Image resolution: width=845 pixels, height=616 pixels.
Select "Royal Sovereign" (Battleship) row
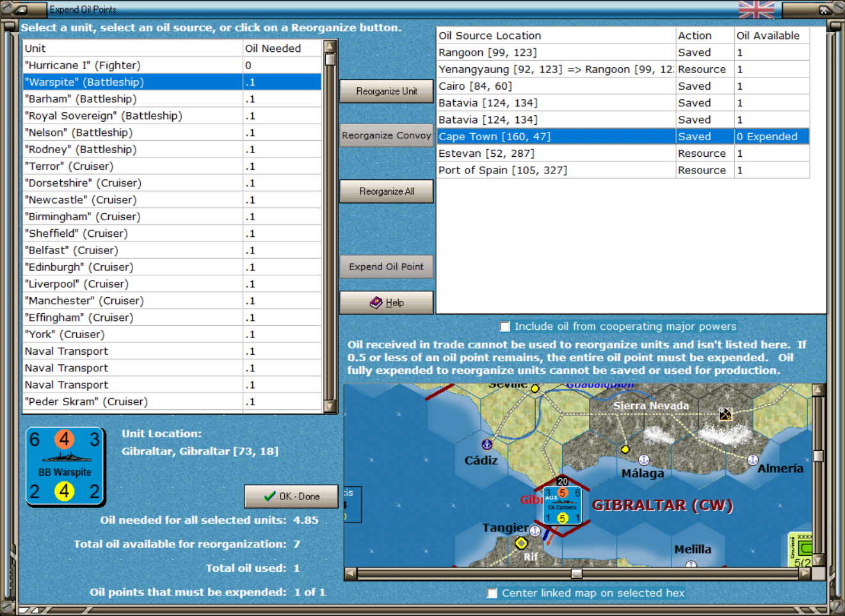[x=172, y=116]
